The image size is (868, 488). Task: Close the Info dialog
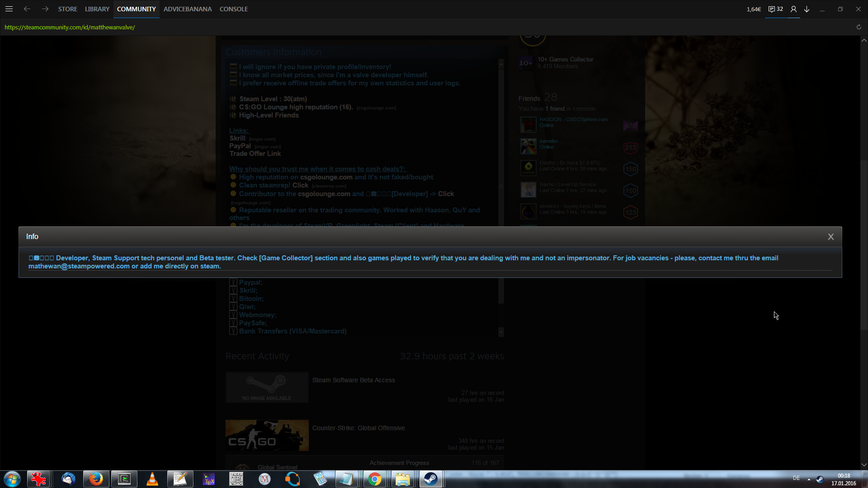click(x=830, y=237)
